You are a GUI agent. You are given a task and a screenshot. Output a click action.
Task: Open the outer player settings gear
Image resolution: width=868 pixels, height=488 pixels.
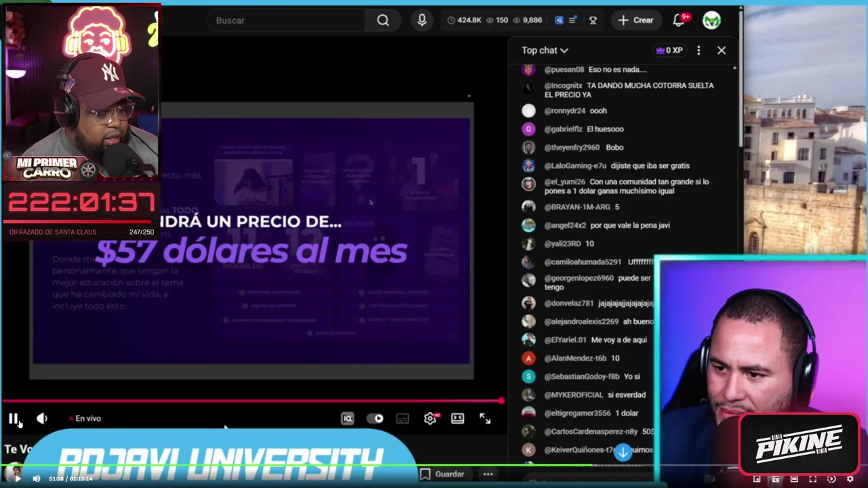pyautogui.click(x=850, y=479)
